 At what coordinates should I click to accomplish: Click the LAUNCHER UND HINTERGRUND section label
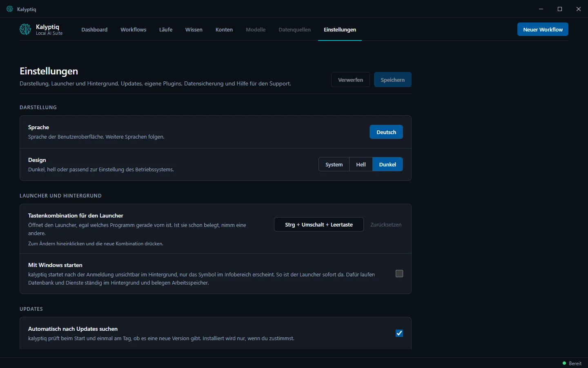[60, 195]
